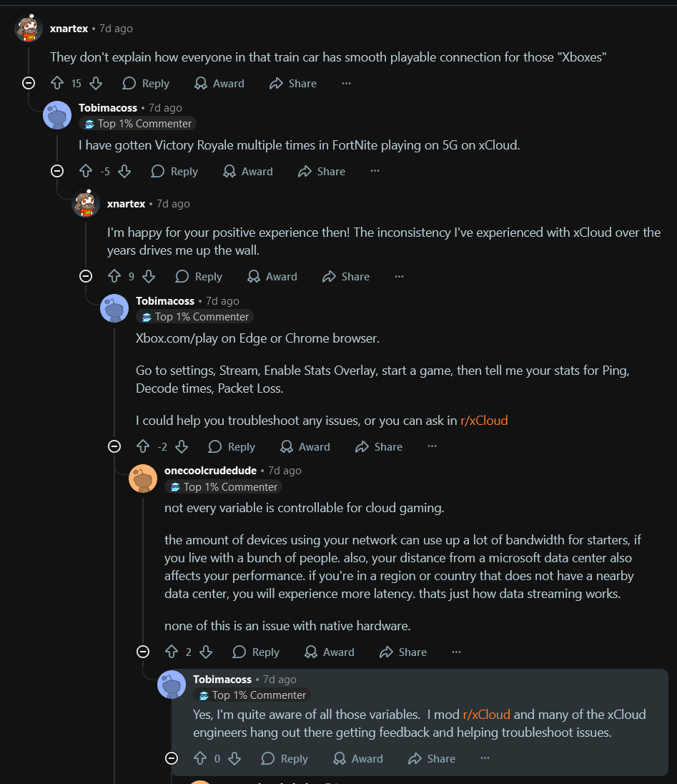The image size is (677, 784).
Task: Collapse Tobimacoss's Victory Royale reply thread
Action: point(57,171)
